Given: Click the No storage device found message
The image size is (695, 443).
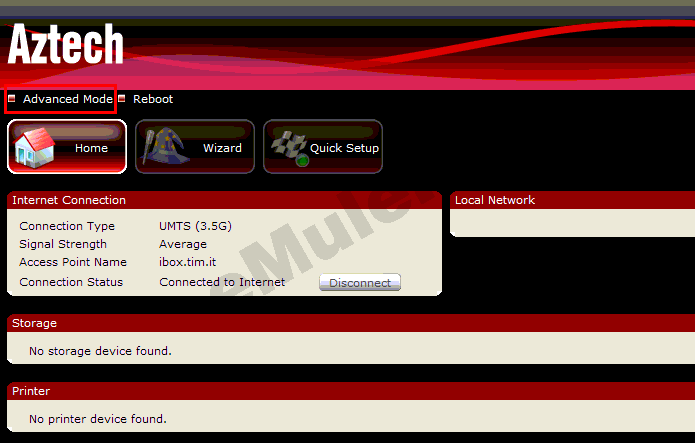Looking at the screenshot, I should pyautogui.click(x=100, y=351).
